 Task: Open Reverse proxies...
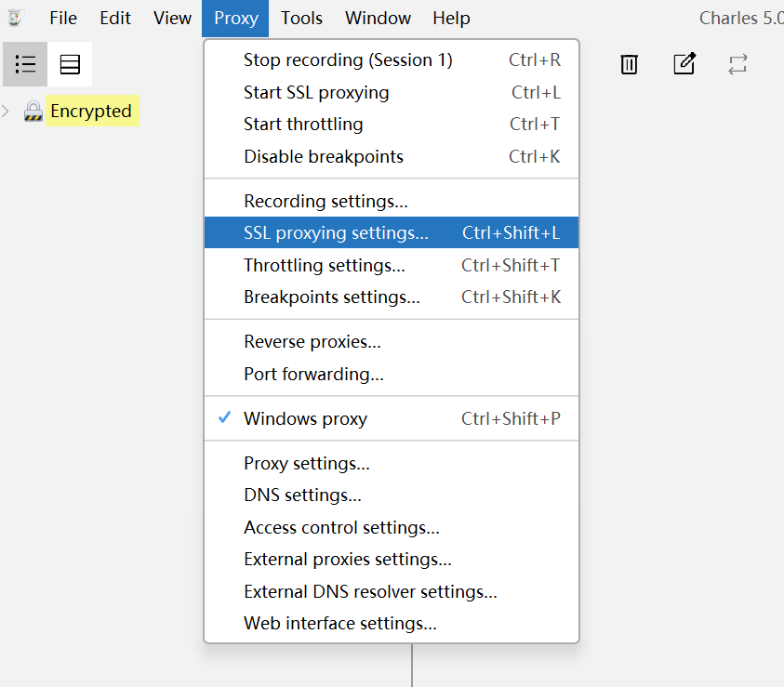click(392, 342)
